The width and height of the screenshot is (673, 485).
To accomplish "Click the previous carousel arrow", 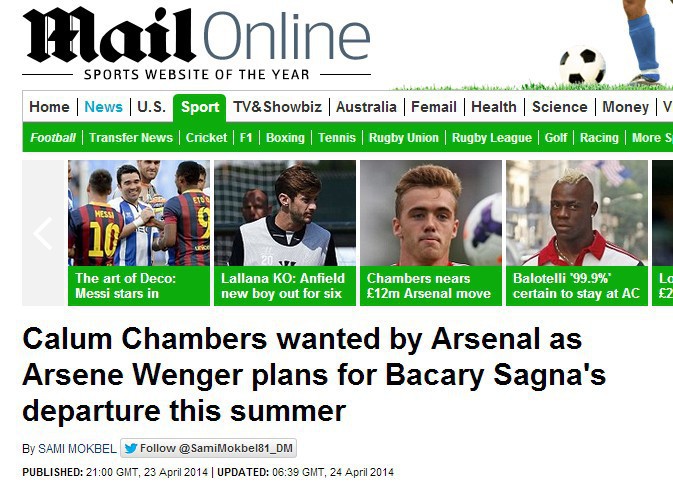I will click(x=42, y=233).
